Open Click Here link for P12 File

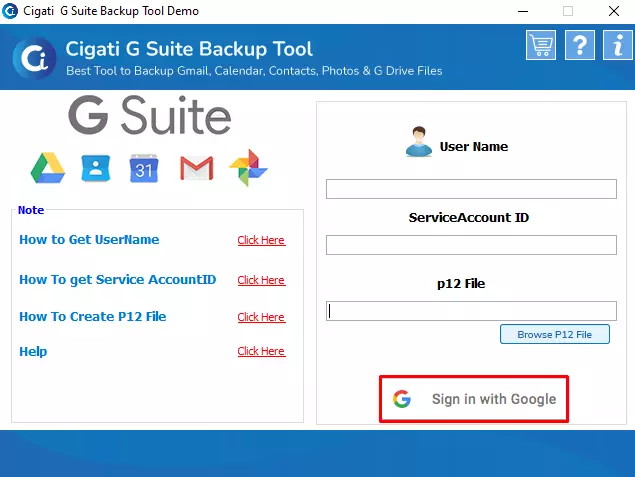coord(261,317)
